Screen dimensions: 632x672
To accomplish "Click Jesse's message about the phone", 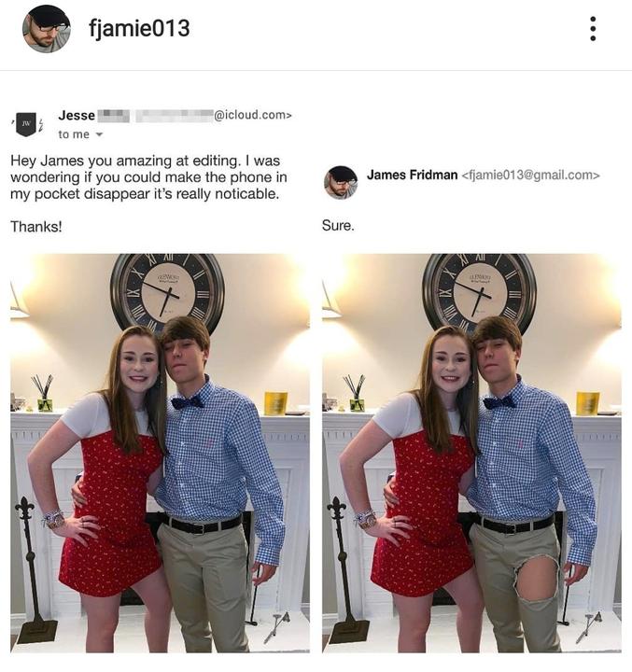I will coord(148,177).
